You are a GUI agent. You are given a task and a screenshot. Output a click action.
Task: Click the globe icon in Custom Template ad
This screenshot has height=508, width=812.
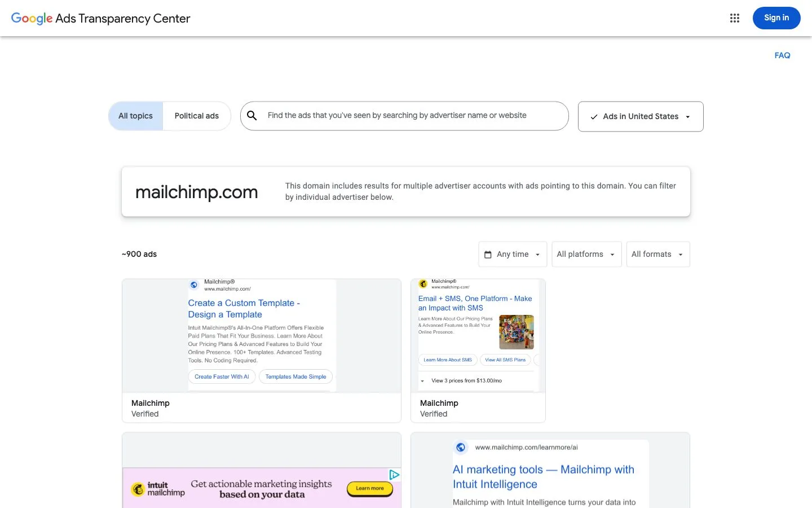(194, 285)
